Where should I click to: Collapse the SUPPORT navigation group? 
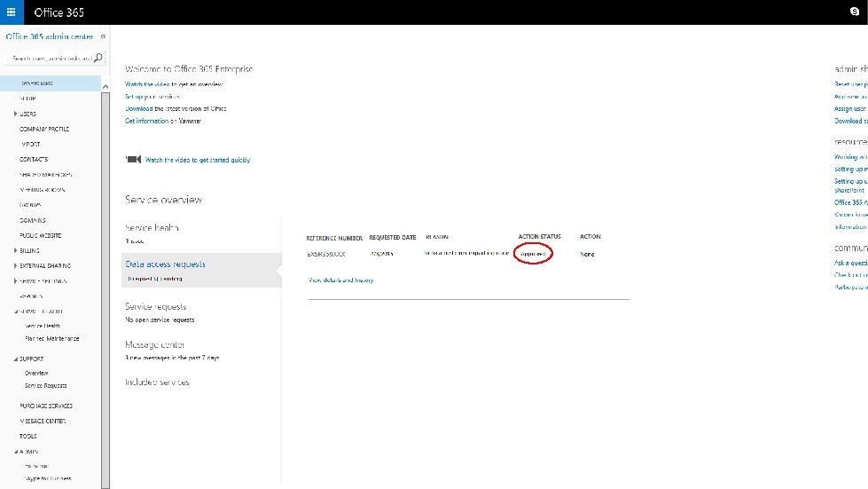click(x=15, y=359)
